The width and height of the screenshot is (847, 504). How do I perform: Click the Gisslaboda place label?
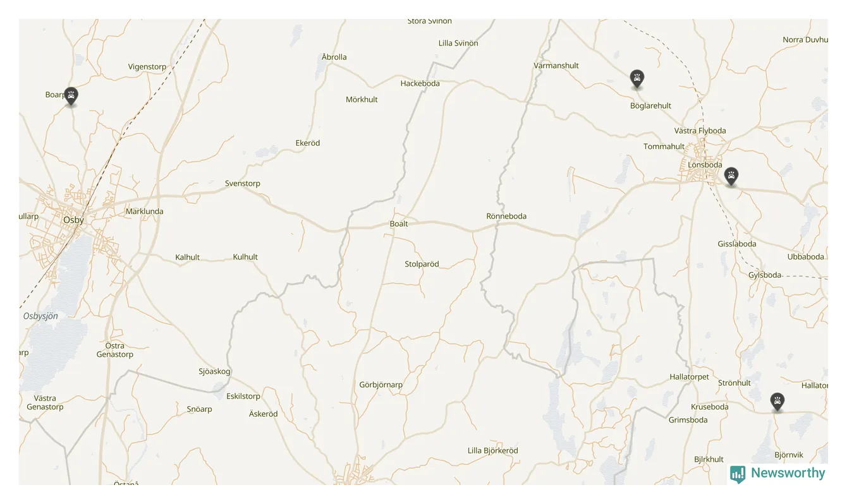(x=736, y=244)
